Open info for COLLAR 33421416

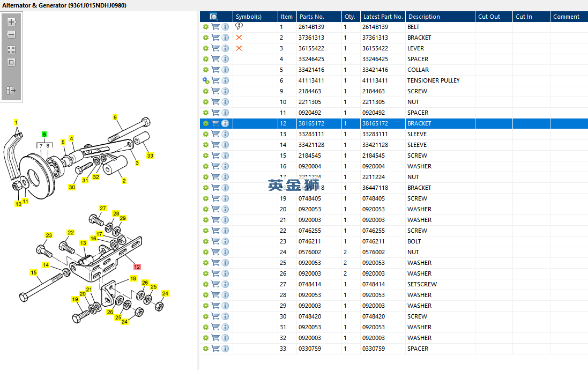pyautogui.click(x=225, y=70)
